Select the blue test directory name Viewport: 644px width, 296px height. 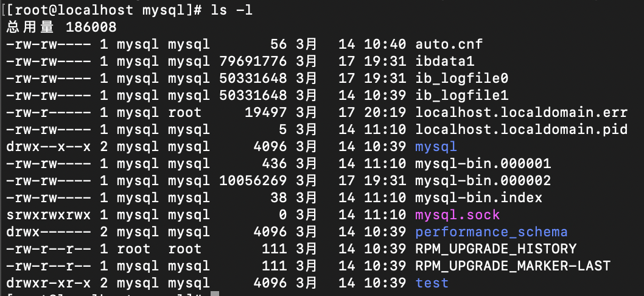432,283
